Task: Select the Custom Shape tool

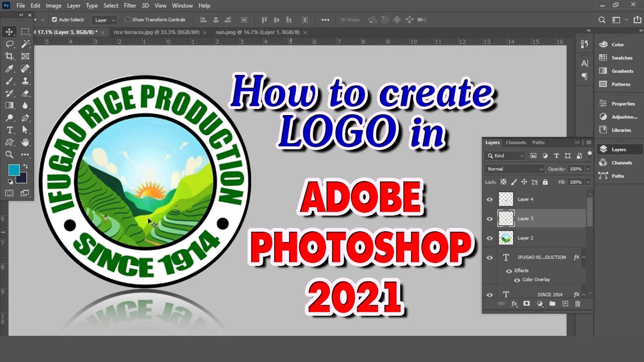Action: [x=10, y=142]
